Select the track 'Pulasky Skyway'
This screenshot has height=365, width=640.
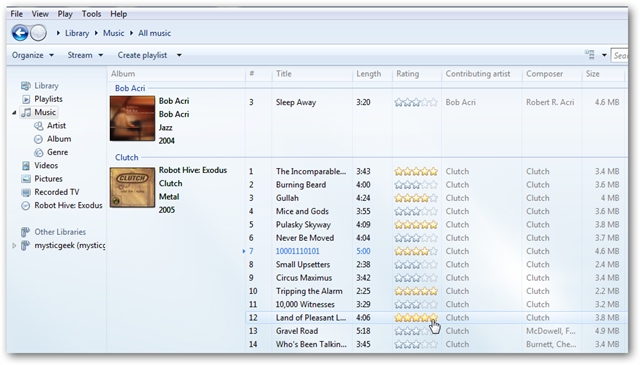tap(303, 225)
